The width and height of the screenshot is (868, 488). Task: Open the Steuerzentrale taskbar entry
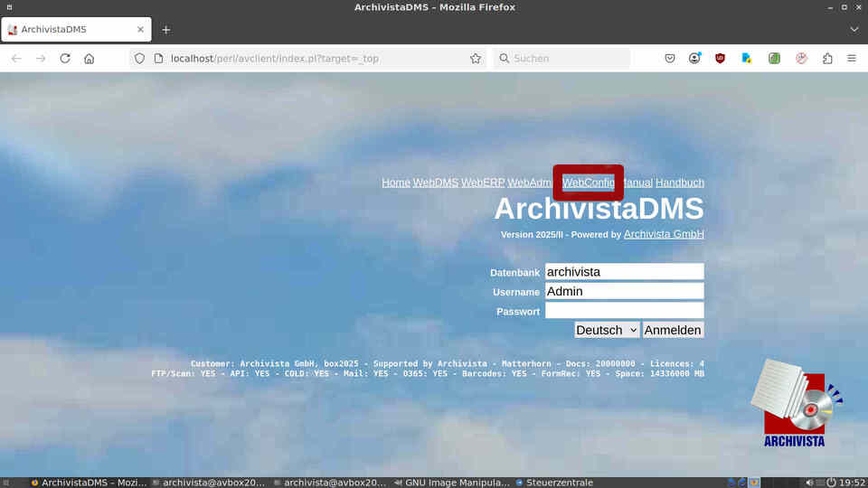pos(553,482)
